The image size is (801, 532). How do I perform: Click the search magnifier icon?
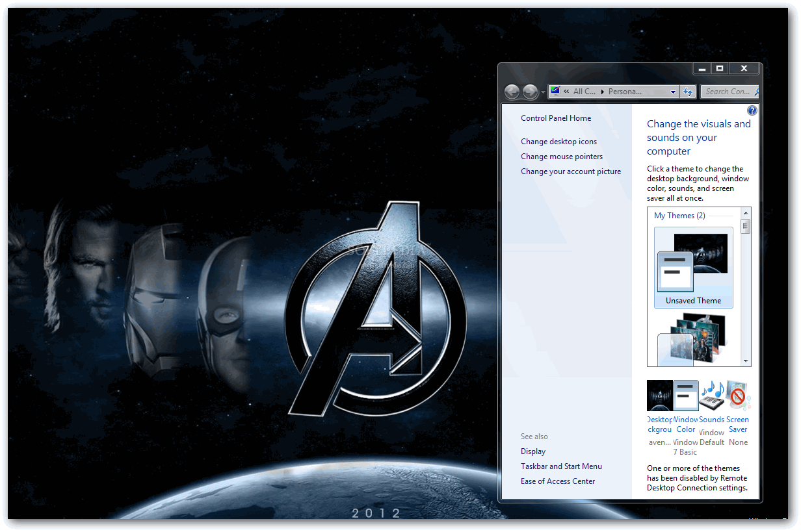(x=757, y=92)
